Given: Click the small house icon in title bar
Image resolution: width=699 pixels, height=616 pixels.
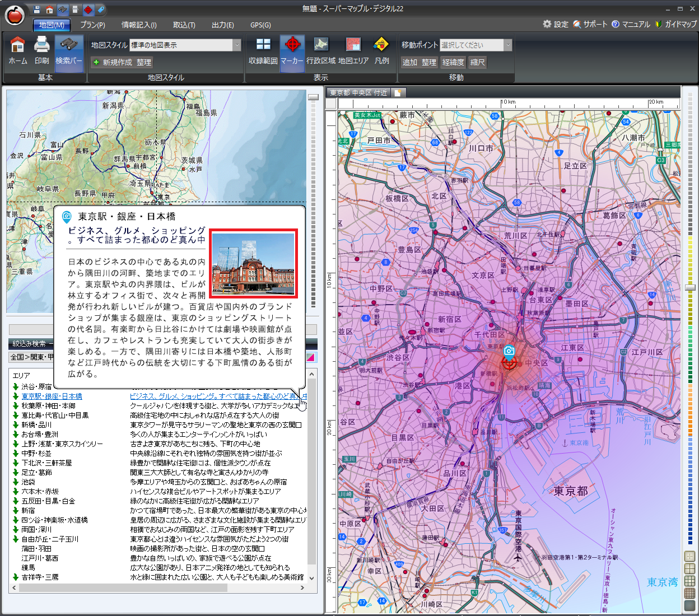Looking at the screenshot, I should 49,10.
